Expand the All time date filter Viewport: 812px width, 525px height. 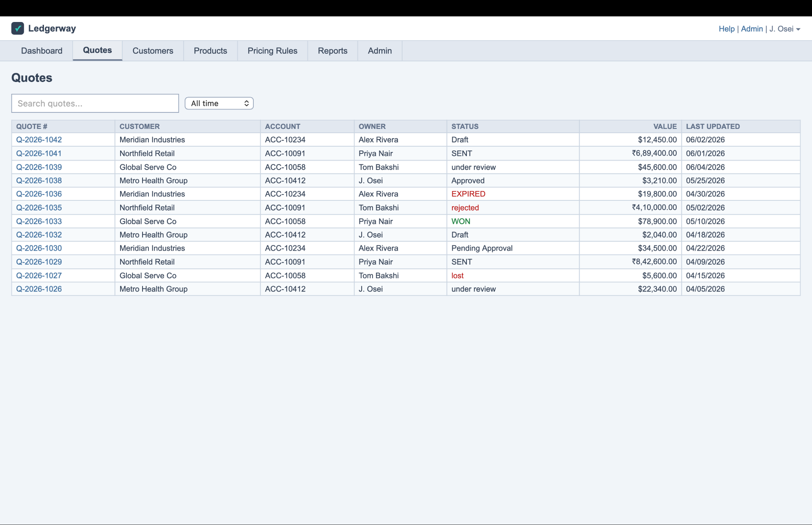click(219, 104)
